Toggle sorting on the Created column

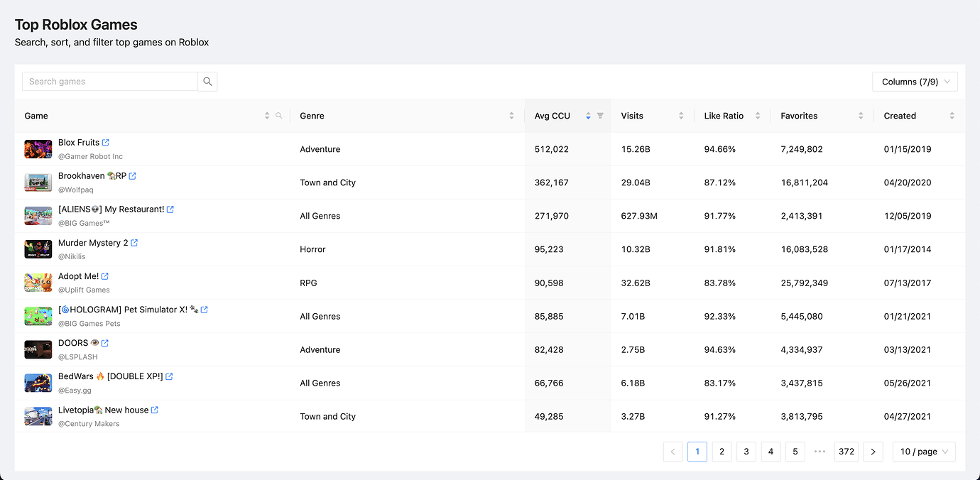click(951, 115)
